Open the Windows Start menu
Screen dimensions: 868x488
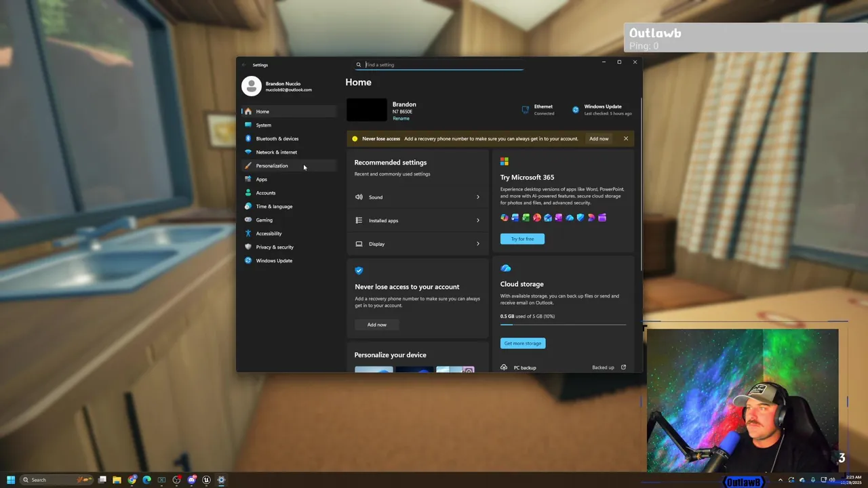point(11,480)
